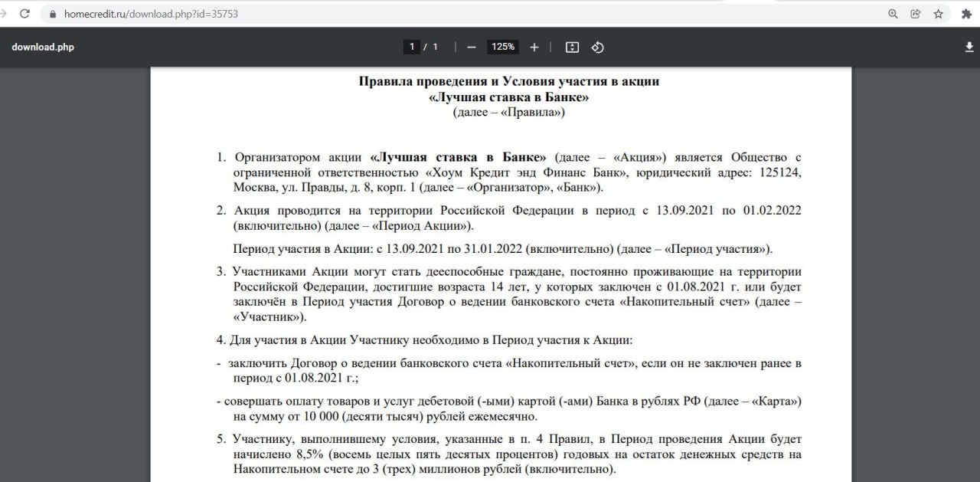This screenshot has height=482, width=980.
Task: Bookmark this page with the star icon
Action: pyautogui.click(x=938, y=14)
